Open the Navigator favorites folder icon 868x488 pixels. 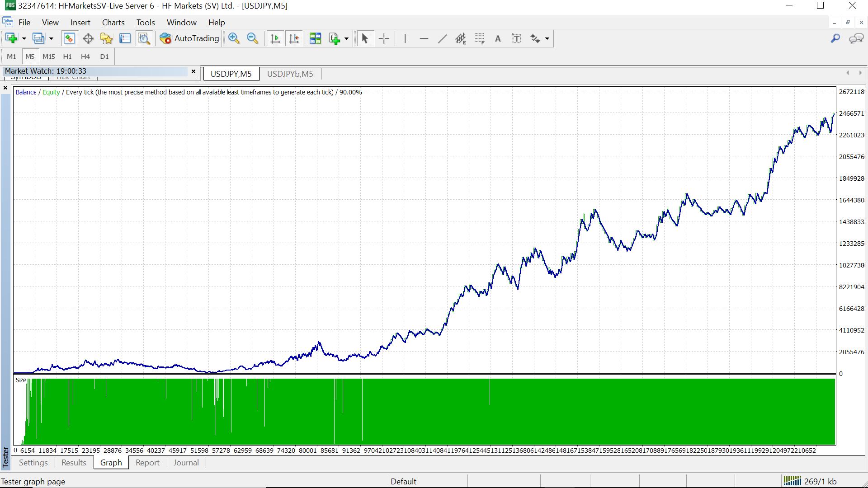click(x=106, y=39)
